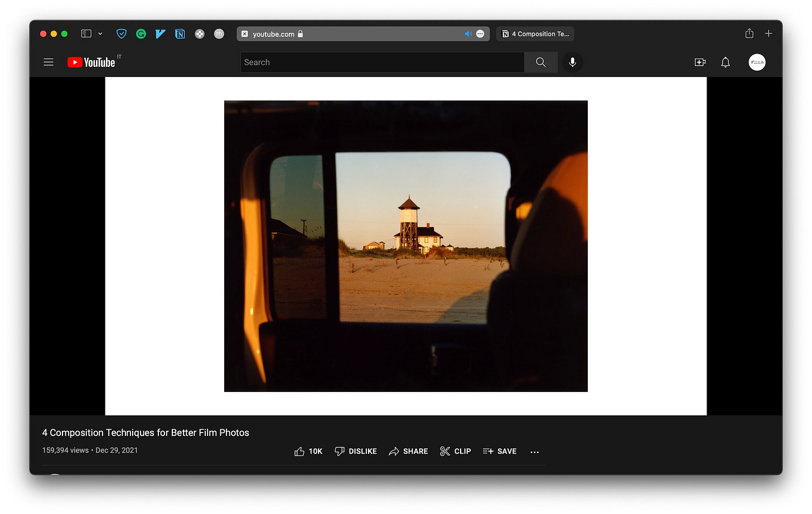Click the video title 4 Composition Techniques
Screen dimensions: 812x514
(146, 433)
